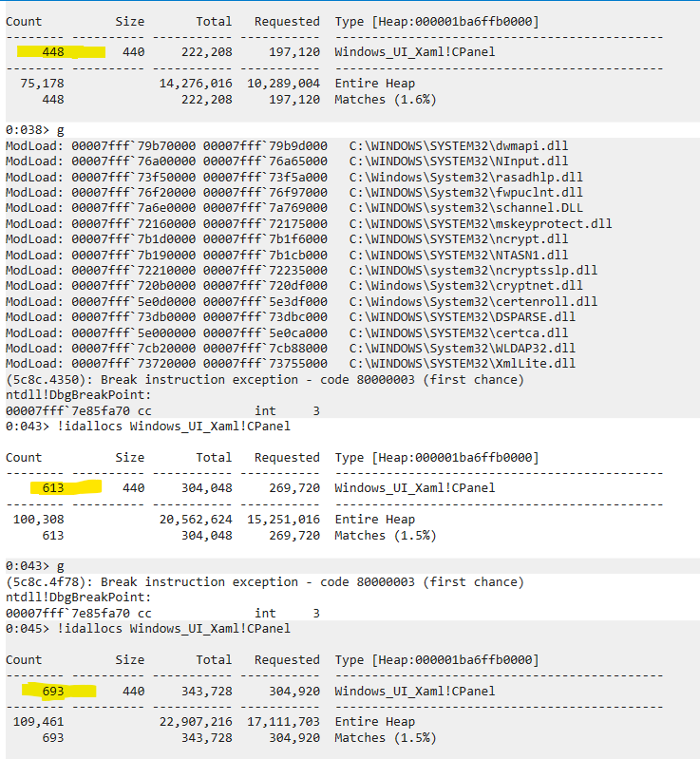
Task: Click the 'Matches (1.6%)' text
Action: coord(386,100)
